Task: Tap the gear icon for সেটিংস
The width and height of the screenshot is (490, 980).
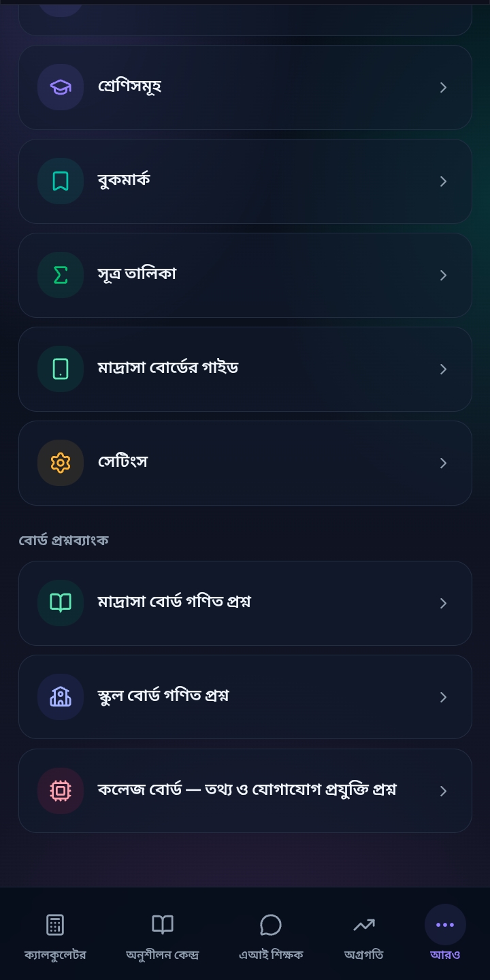Action: pyautogui.click(x=61, y=463)
